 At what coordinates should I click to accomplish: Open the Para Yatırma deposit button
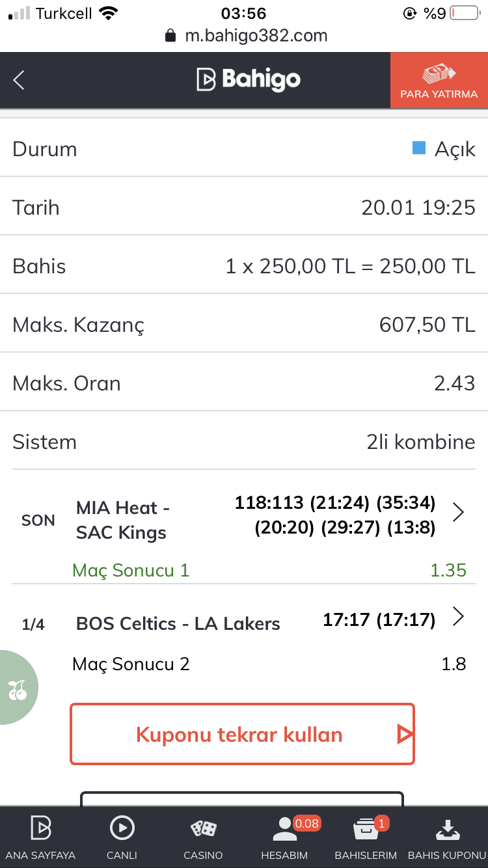coord(439,80)
